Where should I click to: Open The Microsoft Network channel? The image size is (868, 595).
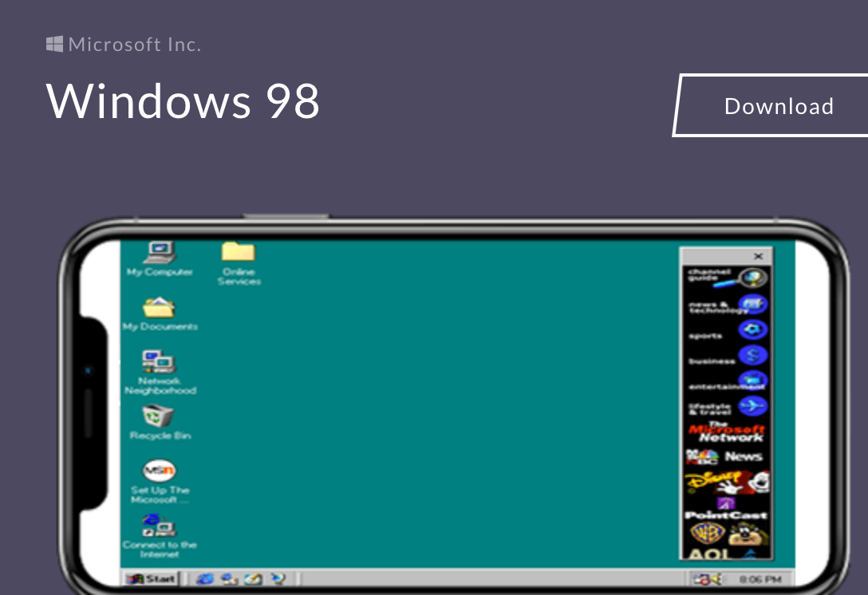727,432
